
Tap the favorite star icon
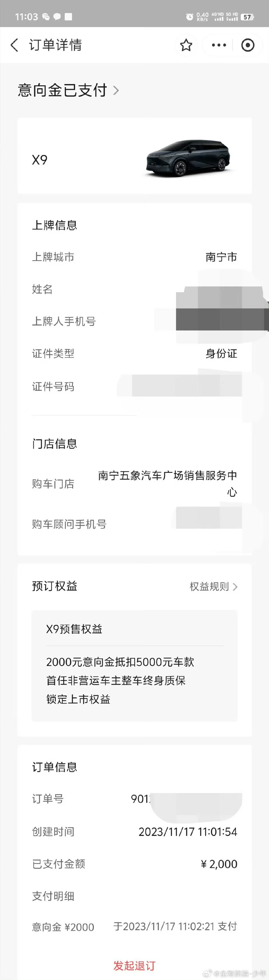pos(186,45)
